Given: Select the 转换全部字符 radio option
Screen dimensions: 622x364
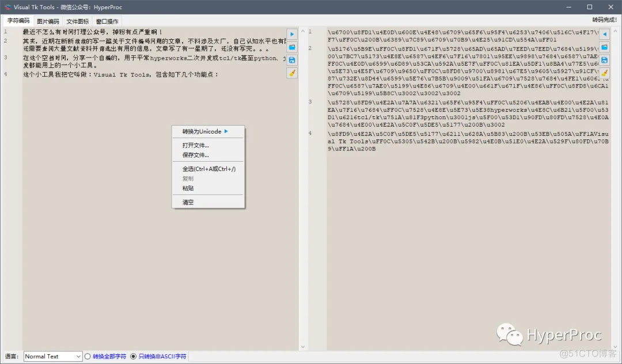Looking at the screenshot, I should [x=105, y=357].
